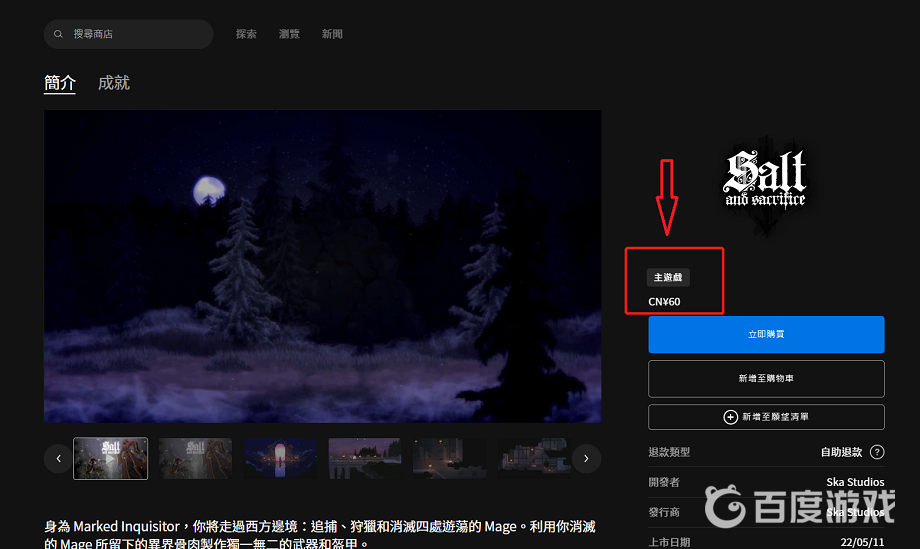Click the search magnifier icon
Image resolution: width=920 pixels, height=549 pixels.
pos(58,34)
